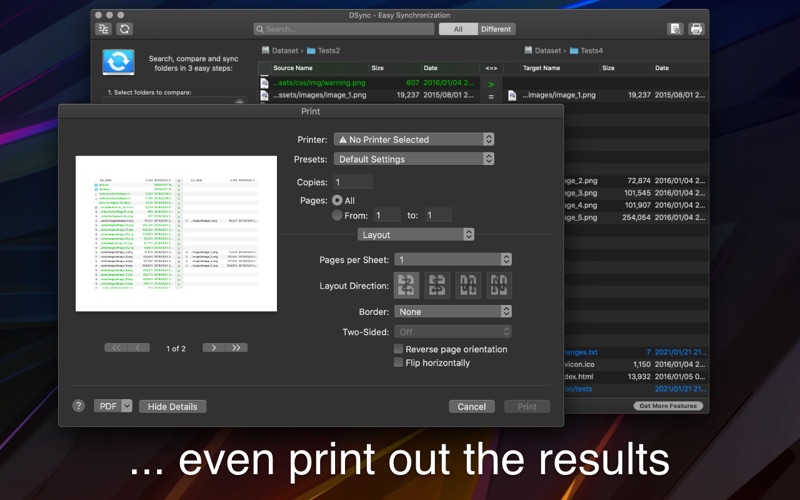Select the All pages radio button
Screen dimensions: 800x500
(x=337, y=201)
